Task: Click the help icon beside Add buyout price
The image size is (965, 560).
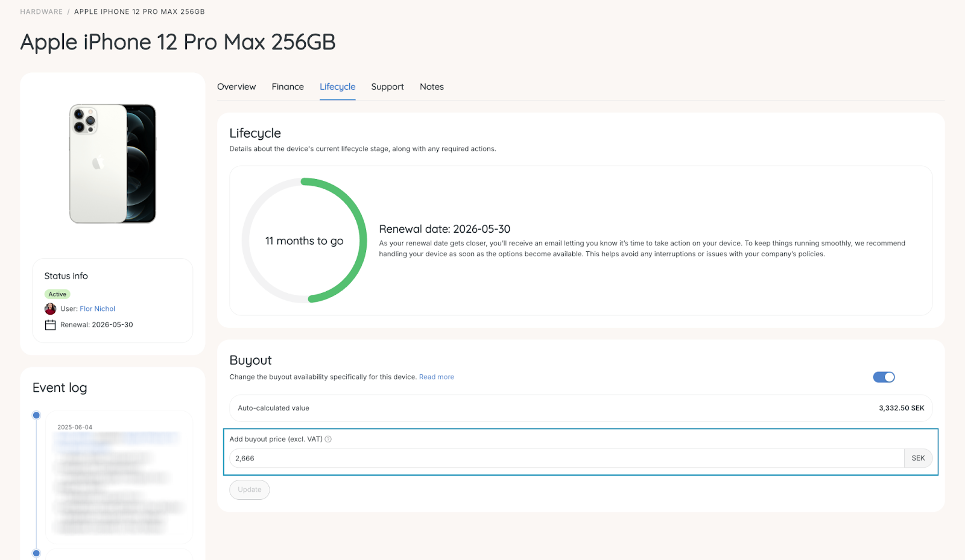Action: (x=328, y=439)
